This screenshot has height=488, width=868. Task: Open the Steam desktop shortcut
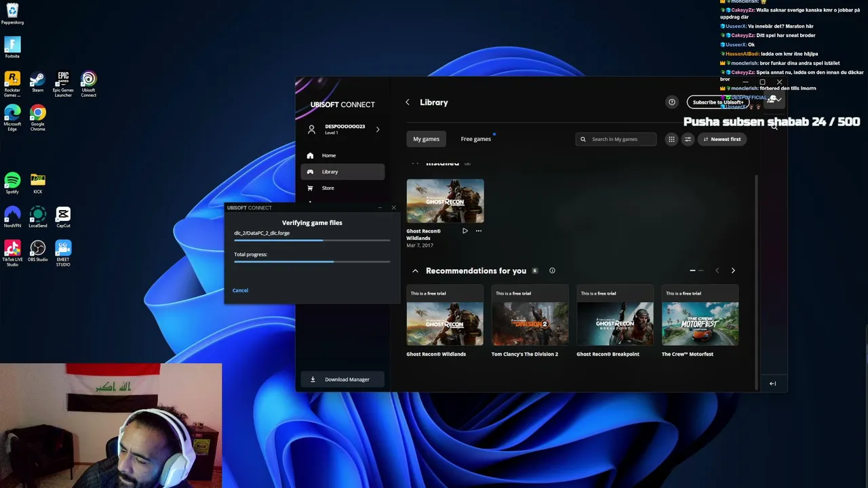(x=37, y=82)
